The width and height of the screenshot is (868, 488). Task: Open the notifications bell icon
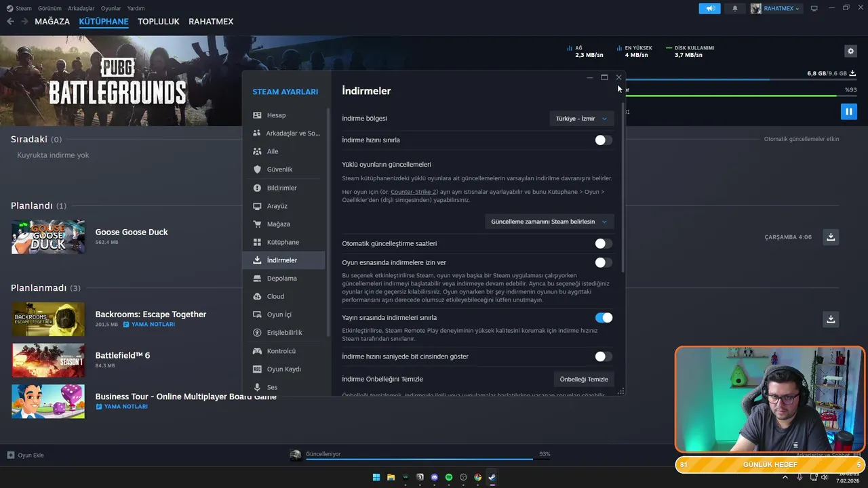point(735,8)
